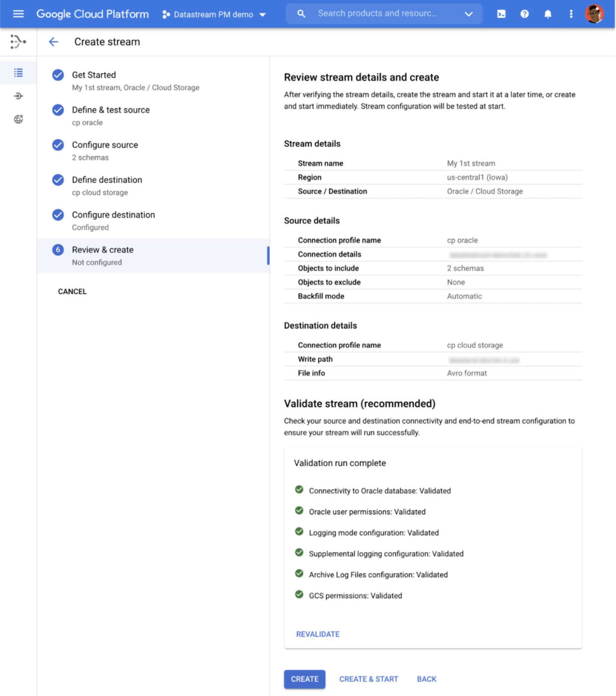Viewport: 616px width, 696px height.
Task: Expand the Datastream PM demo project selector
Action: click(x=214, y=14)
